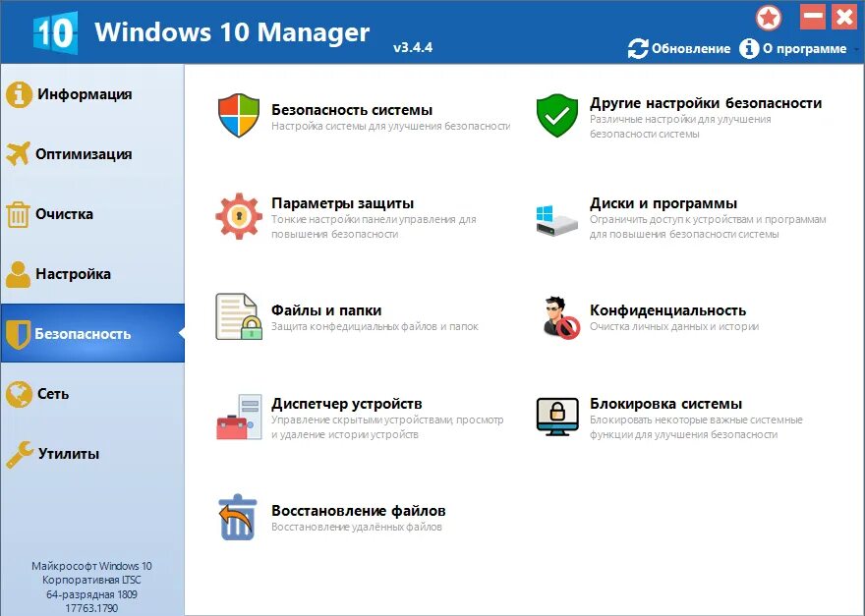Click the info icon beside О программе
The height and width of the screenshot is (616, 865).
point(749,48)
